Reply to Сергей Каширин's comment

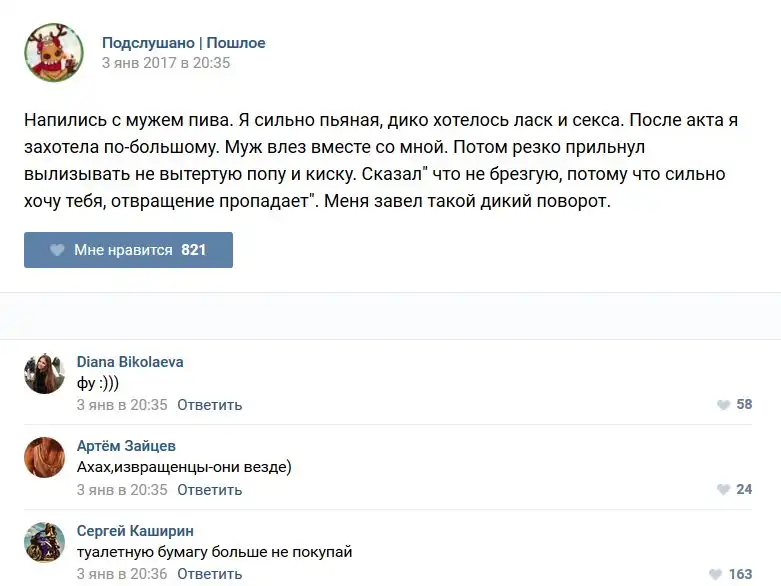[210, 574]
